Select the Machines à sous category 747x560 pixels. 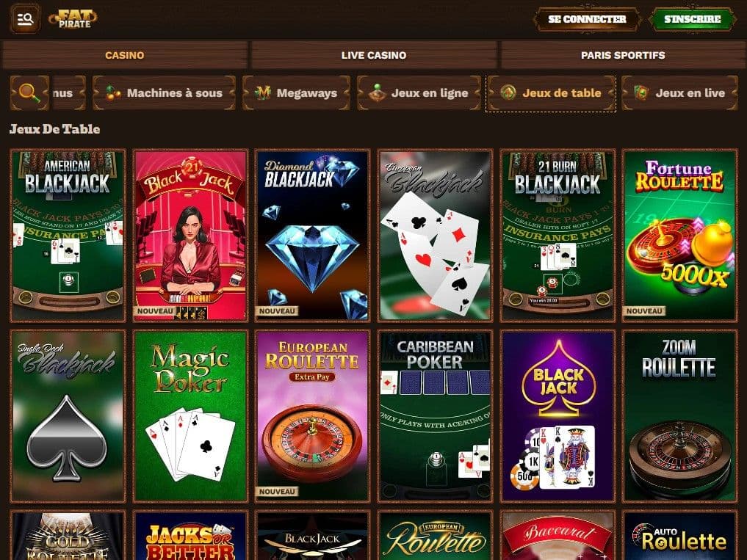tap(164, 93)
